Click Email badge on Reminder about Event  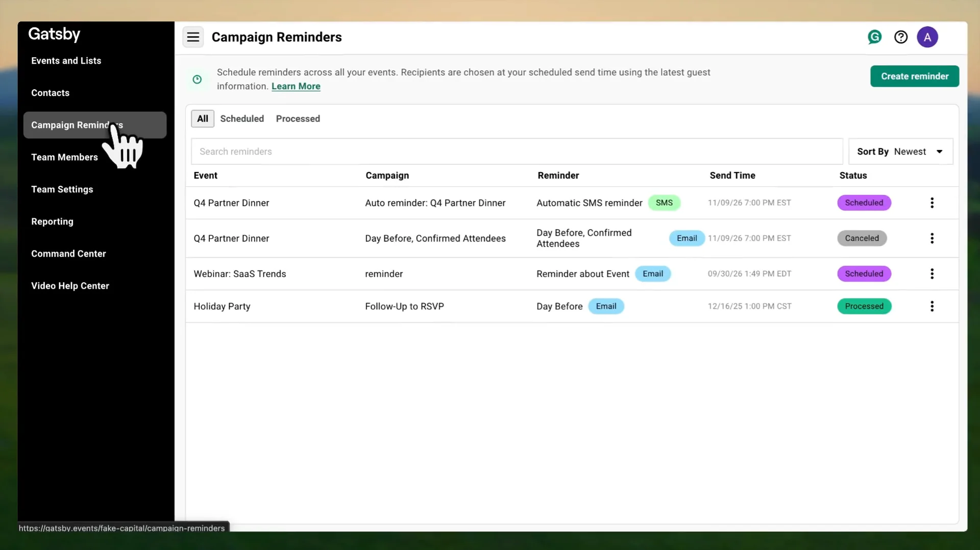(653, 273)
